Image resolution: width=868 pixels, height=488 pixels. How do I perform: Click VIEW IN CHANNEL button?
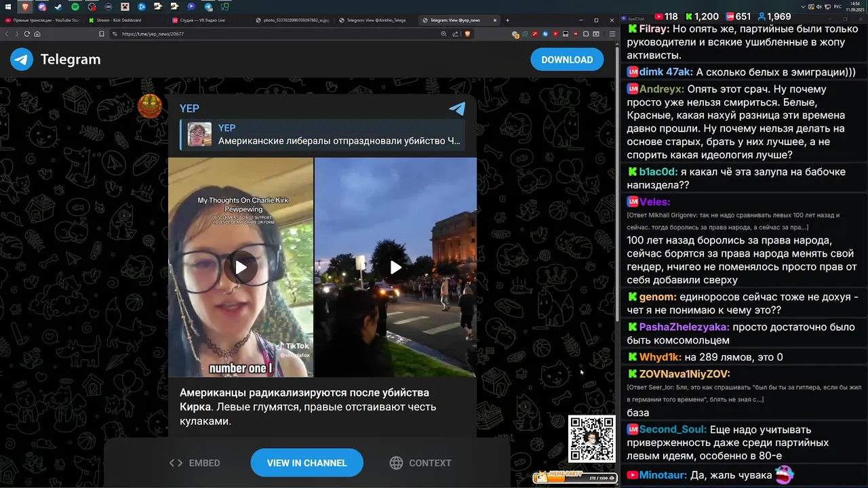(x=307, y=463)
